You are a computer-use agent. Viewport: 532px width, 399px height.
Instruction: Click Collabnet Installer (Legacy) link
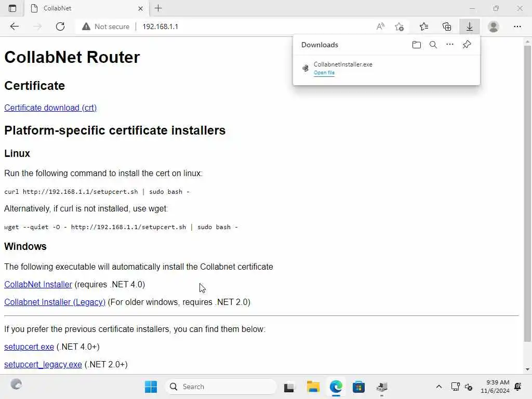(55, 302)
